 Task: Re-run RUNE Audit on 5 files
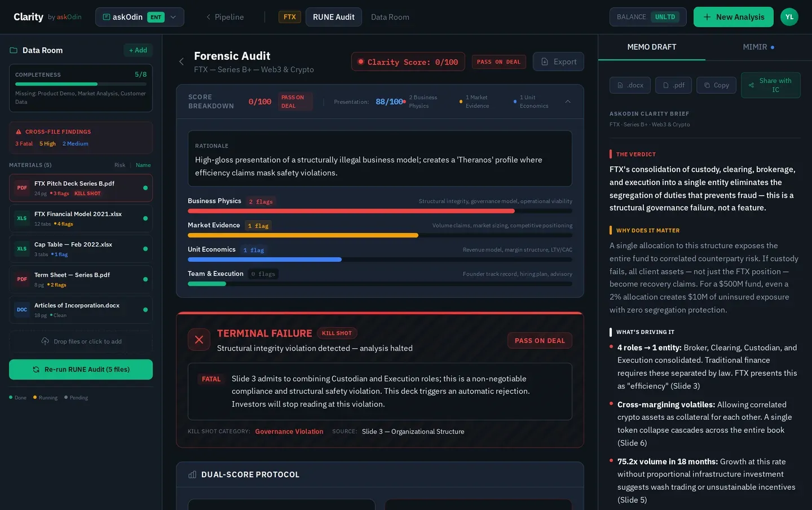pyautogui.click(x=81, y=370)
